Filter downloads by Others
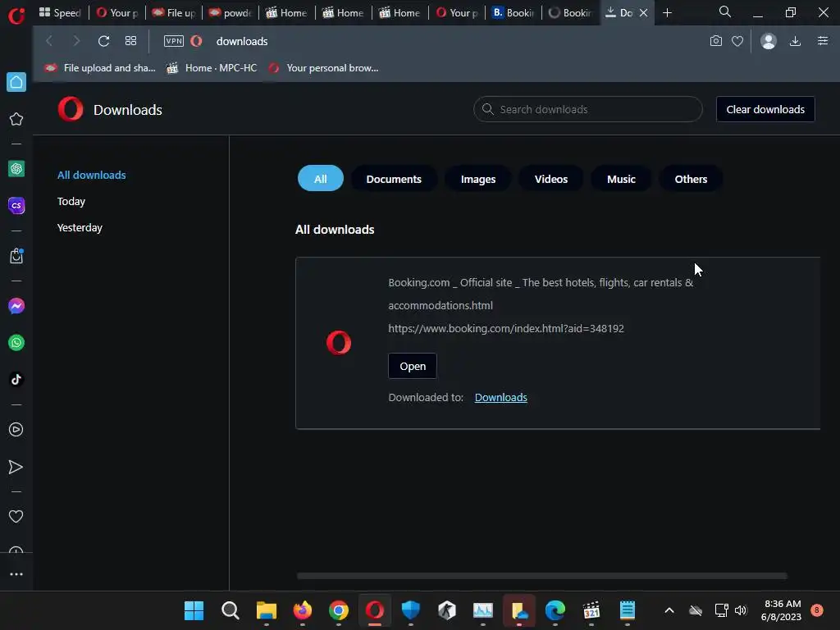The image size is (840, 630). (x=691, y=179)
